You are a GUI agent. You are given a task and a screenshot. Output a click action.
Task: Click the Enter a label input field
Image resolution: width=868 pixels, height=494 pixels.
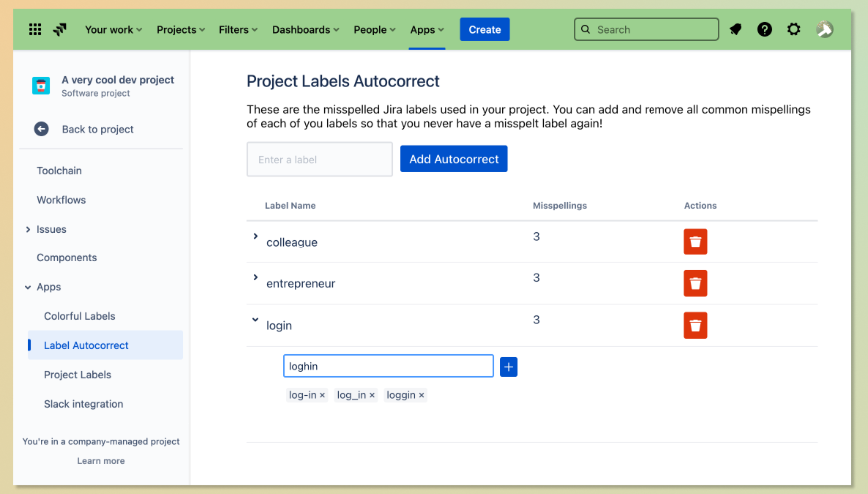[x=319, y=160]
